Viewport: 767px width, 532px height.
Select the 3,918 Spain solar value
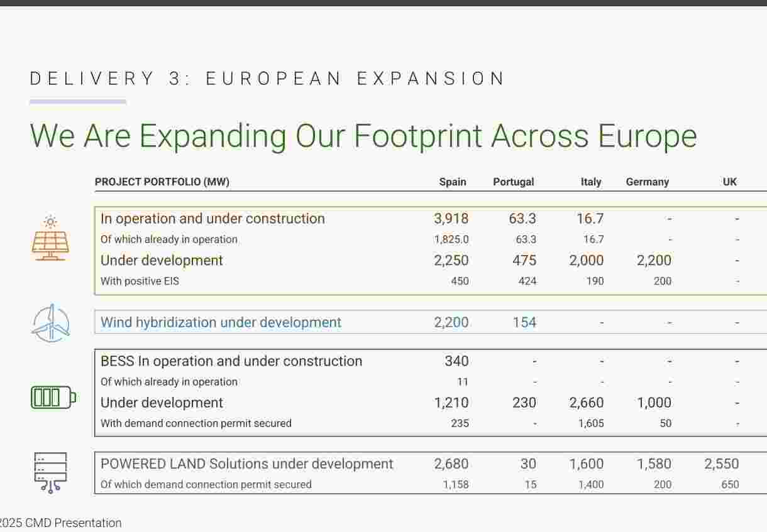451,219
